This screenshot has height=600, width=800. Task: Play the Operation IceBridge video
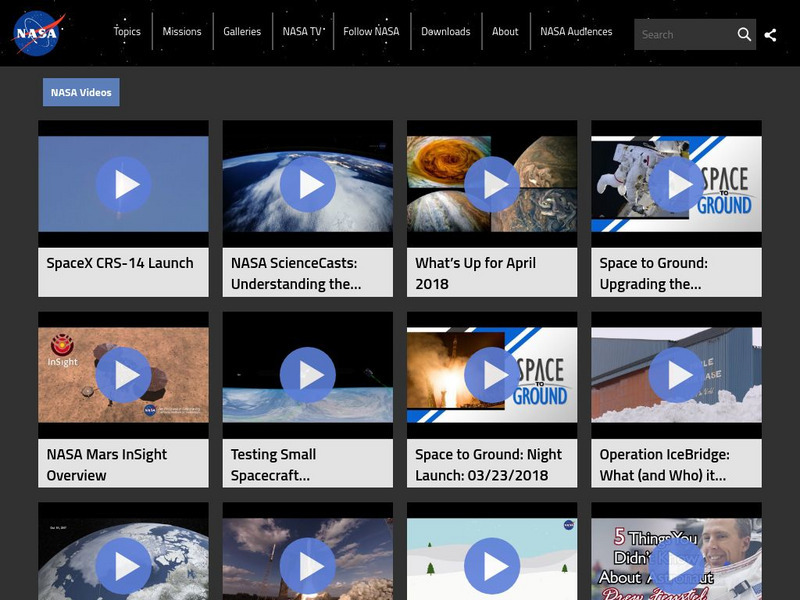(676, 373)
